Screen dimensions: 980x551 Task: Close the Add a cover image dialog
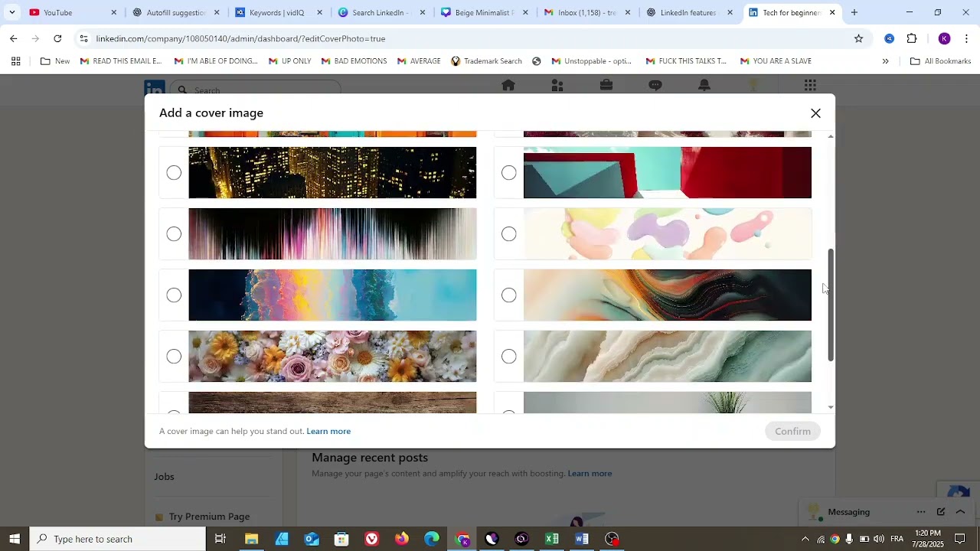click(815, 113)
